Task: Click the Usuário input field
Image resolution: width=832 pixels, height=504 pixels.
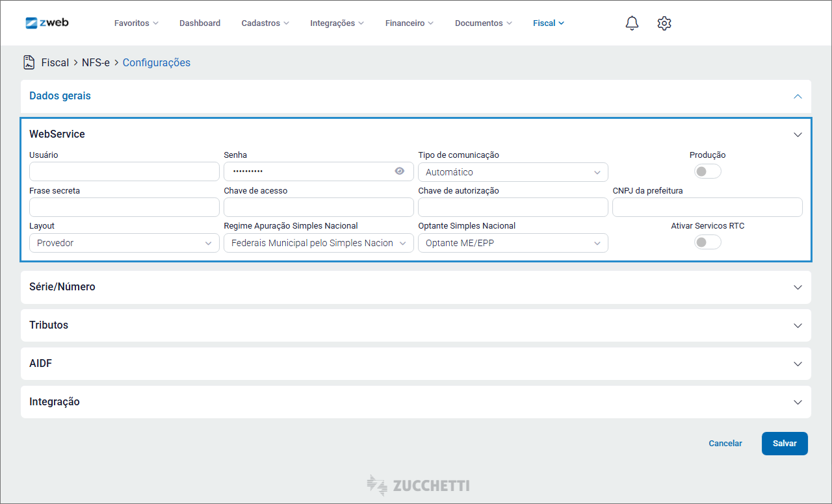Action: pyautogui.click(x=124, y=171)
